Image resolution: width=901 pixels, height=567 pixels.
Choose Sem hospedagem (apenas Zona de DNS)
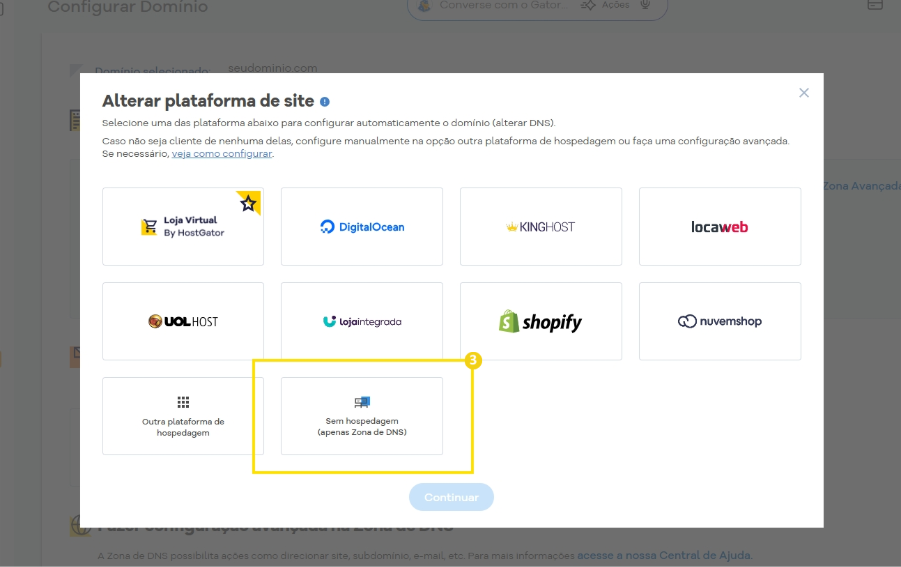[x=362, y=416]
